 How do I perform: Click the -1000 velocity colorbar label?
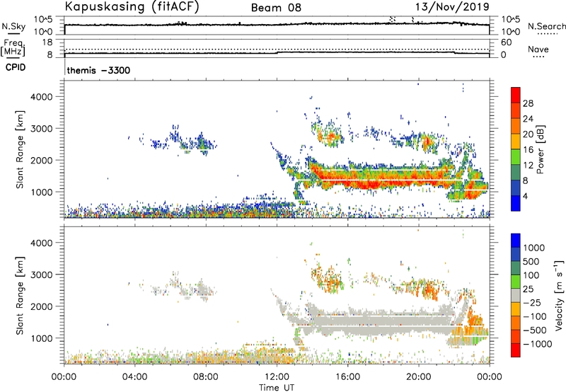click(538, 344)
